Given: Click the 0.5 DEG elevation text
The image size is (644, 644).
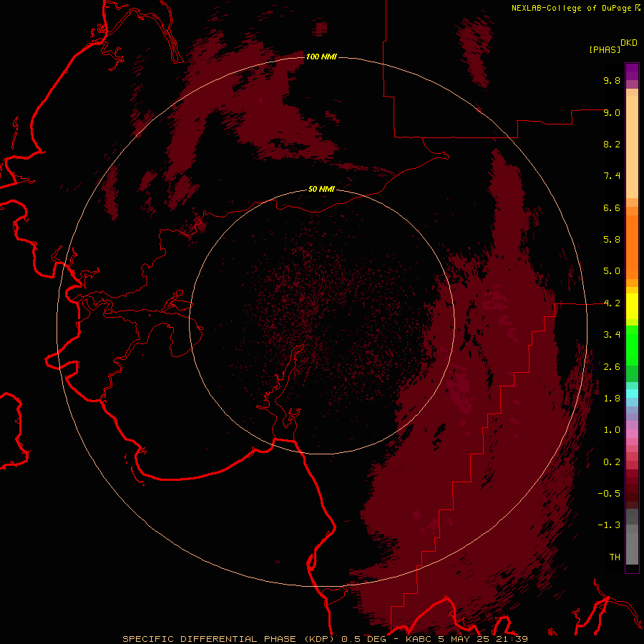Looking at the screenshot, I should (x=365, y=639).
